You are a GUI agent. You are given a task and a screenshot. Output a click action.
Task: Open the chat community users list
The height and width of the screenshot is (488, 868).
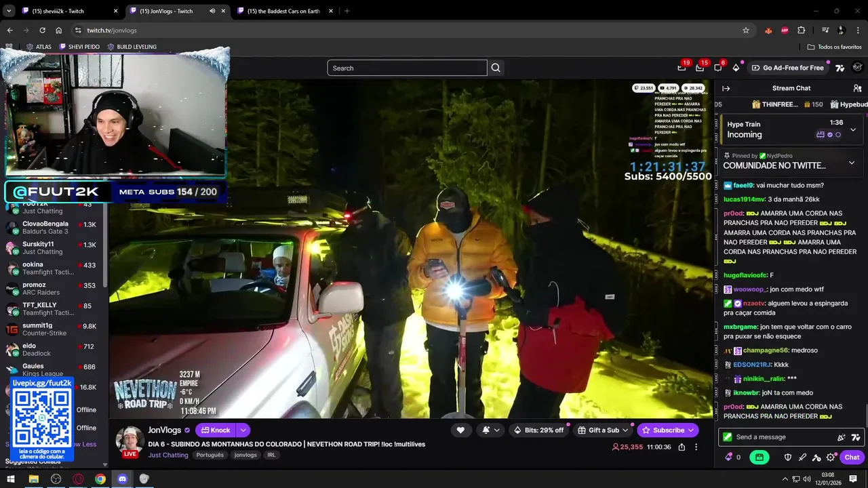[x=857, y=88]
